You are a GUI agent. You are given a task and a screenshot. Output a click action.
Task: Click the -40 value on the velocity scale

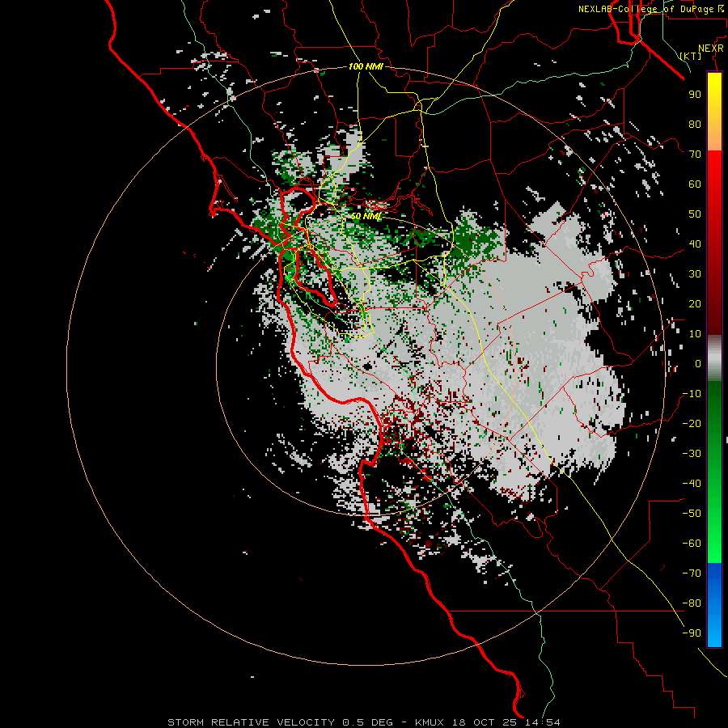coord(692,484)
